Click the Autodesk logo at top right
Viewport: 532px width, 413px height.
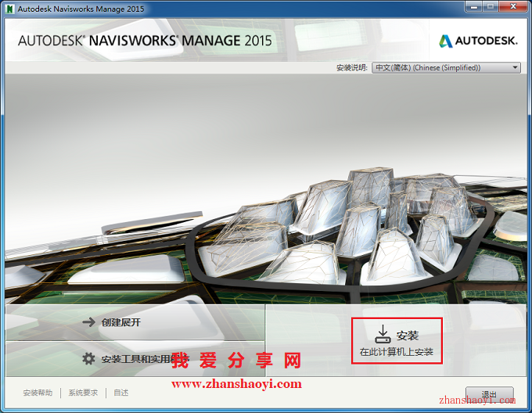click(478, 41)
